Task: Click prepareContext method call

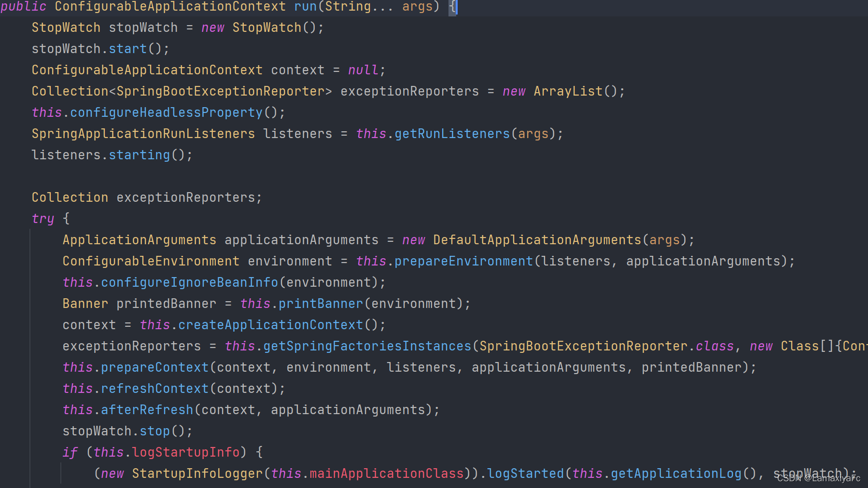Action: click(154, 367)
